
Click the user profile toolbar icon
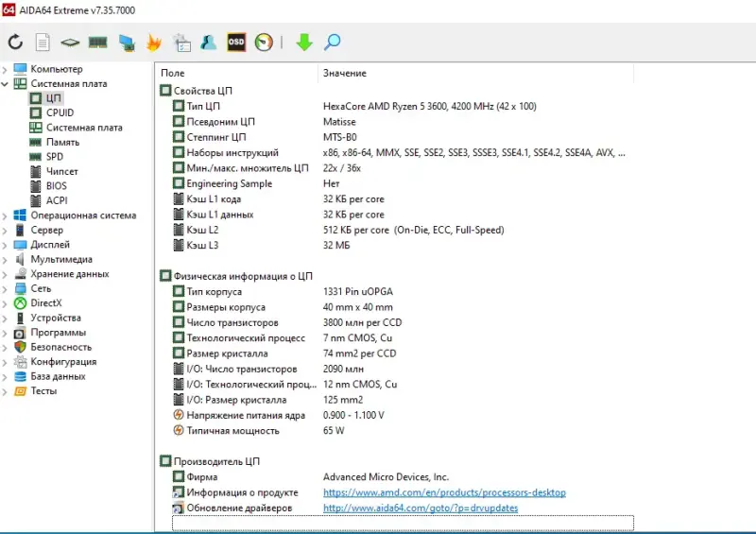tap(208, 42)
